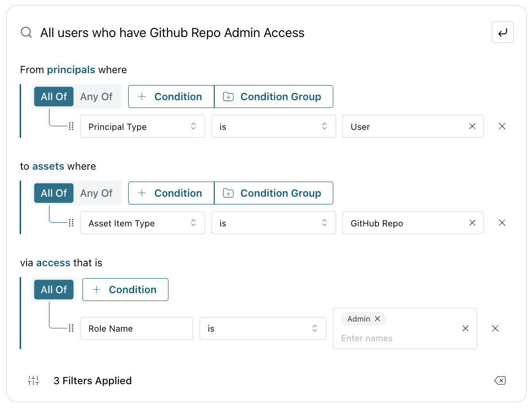Select All Of for access
532x408 pixels.
click(54, 290)
